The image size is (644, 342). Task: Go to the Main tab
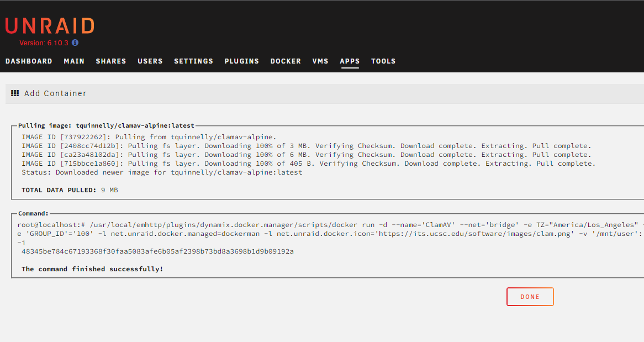74,61
